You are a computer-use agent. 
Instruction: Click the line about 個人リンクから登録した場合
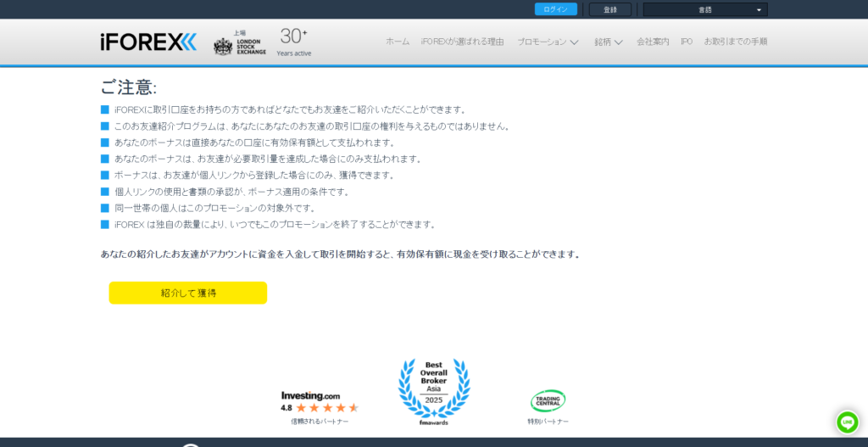point(255,176)
